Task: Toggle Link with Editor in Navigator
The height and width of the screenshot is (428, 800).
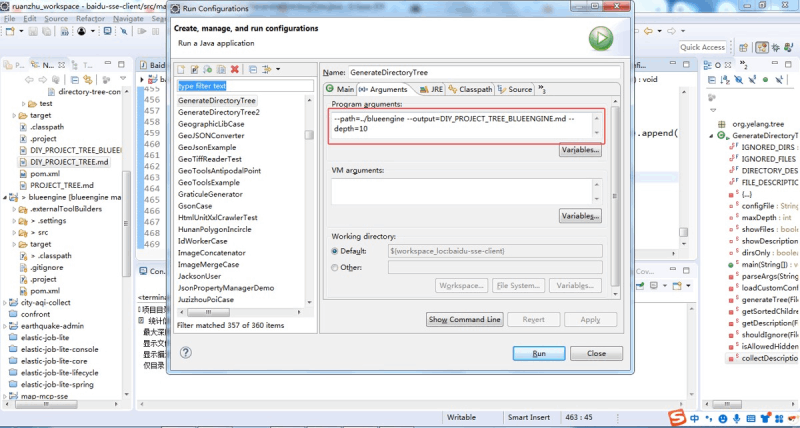Action: 88,80
